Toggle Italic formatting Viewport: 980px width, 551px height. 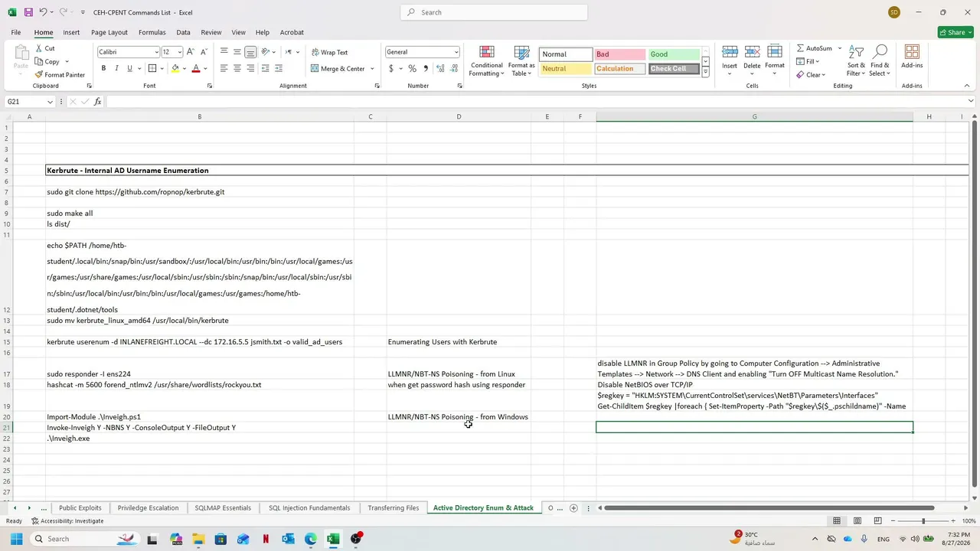(116, 69)
